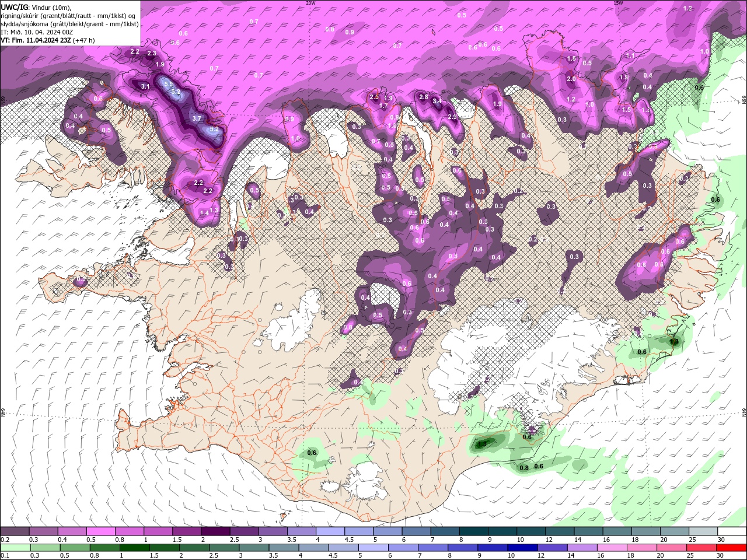Click the red swatch labelled 30 in lower legend row
Image resolution: width=747 pixels, height=560 pixels.
pyautogui.click(x=731, y=547)
